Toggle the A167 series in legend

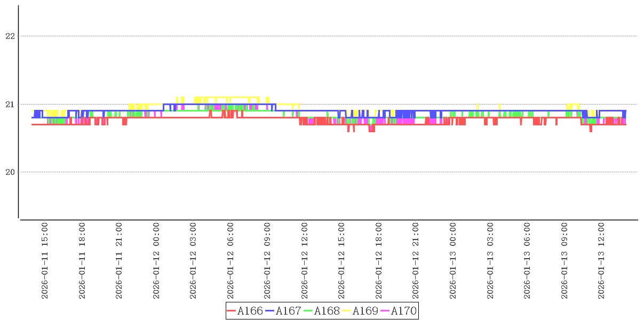click(x=288, y=311)
